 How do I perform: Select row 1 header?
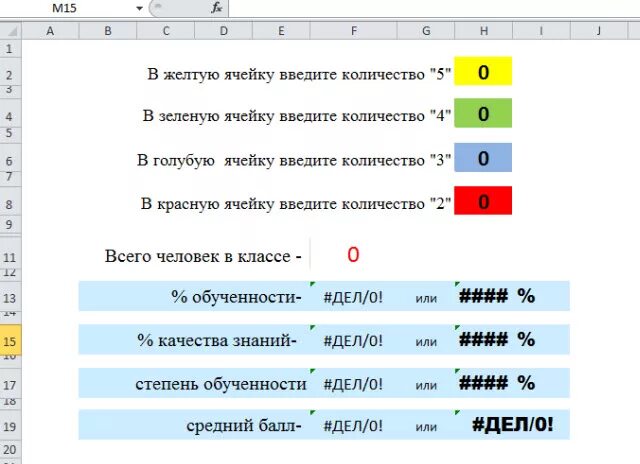(x=10, y=49)
